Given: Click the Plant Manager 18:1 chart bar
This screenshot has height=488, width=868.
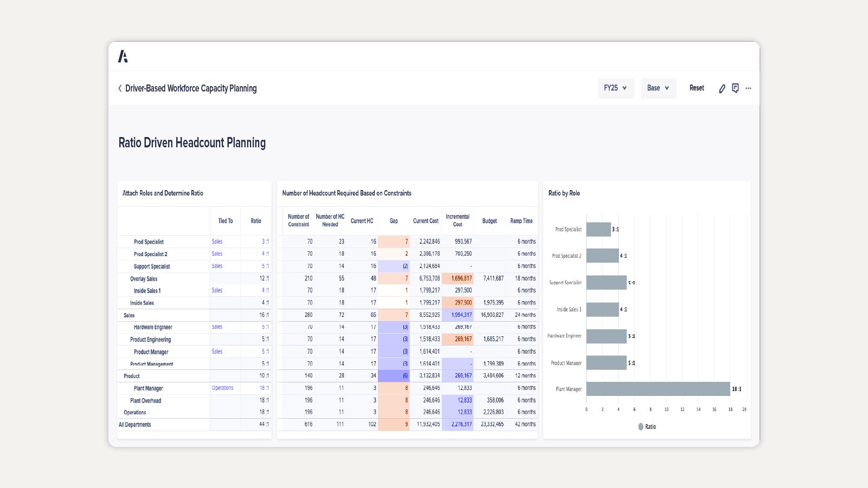Looking at the screenshot, I should [658, 389].
